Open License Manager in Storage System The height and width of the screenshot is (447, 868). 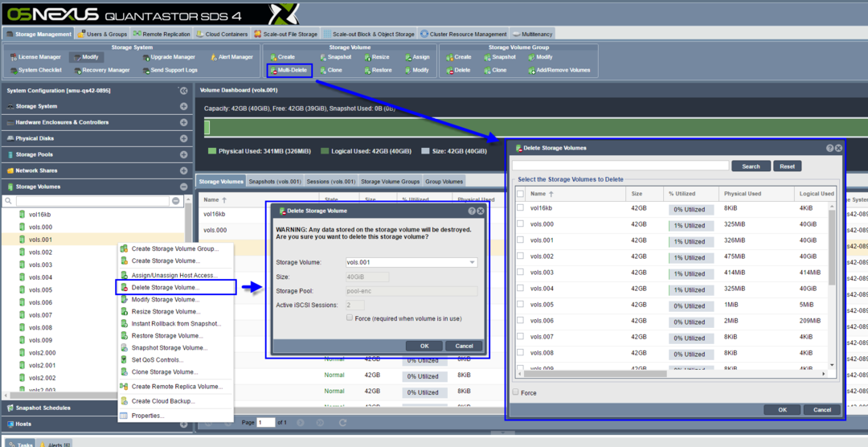[x=35, y=57]
